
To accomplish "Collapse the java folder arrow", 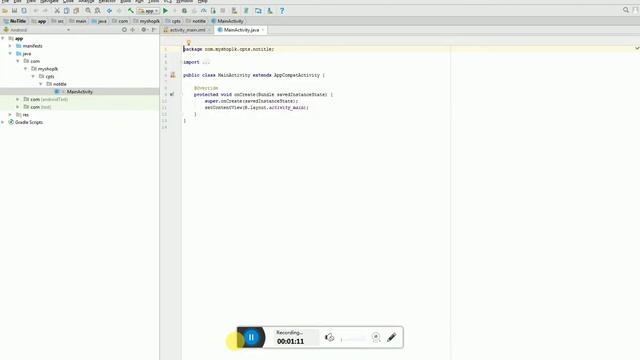I will click(10, 53).
